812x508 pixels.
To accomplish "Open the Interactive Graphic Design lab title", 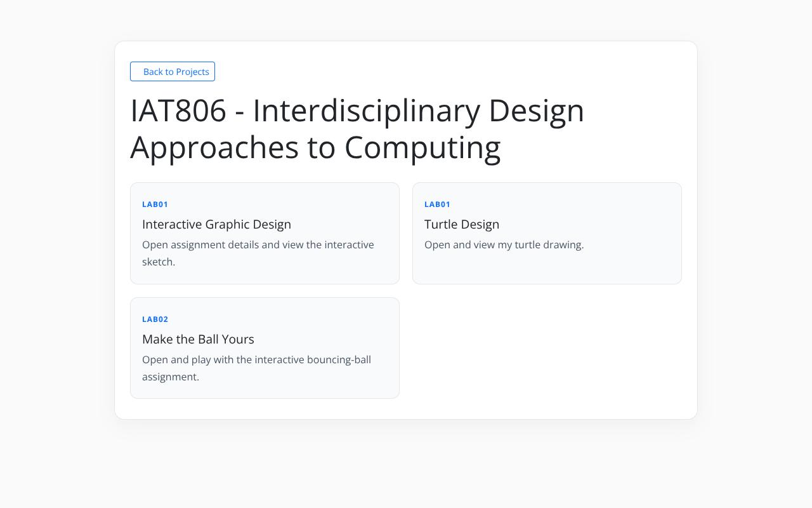I will click(216, 224).
